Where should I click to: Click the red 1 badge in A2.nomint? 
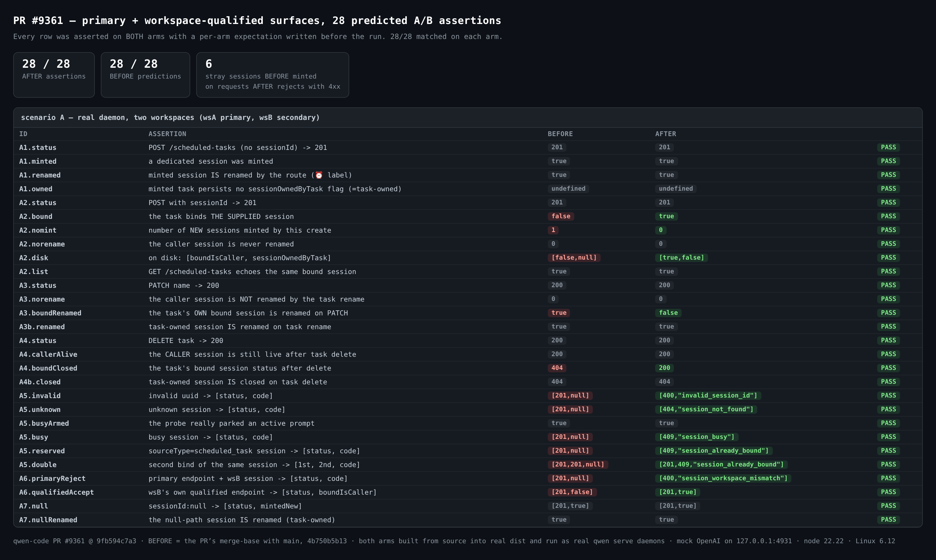[553, 230]
